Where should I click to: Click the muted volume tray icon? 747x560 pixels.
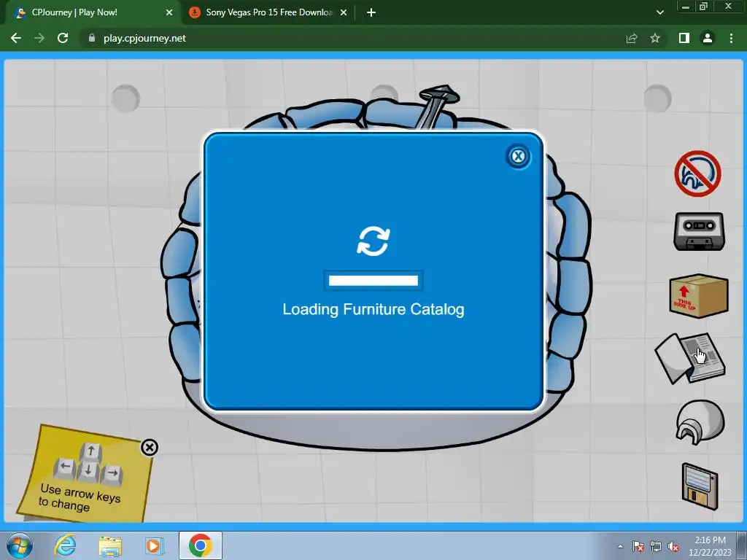(673, 546)
